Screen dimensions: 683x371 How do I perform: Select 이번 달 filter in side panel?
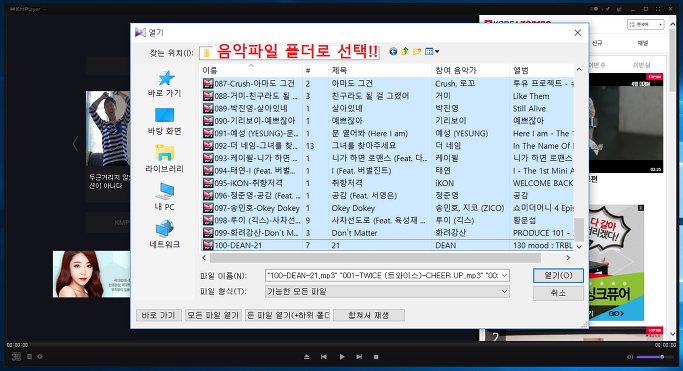coord(642,65)
